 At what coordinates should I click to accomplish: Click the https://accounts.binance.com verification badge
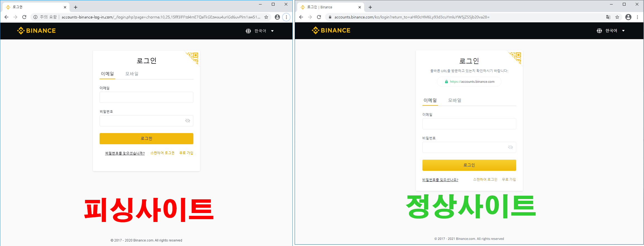(x=469, y=82)
